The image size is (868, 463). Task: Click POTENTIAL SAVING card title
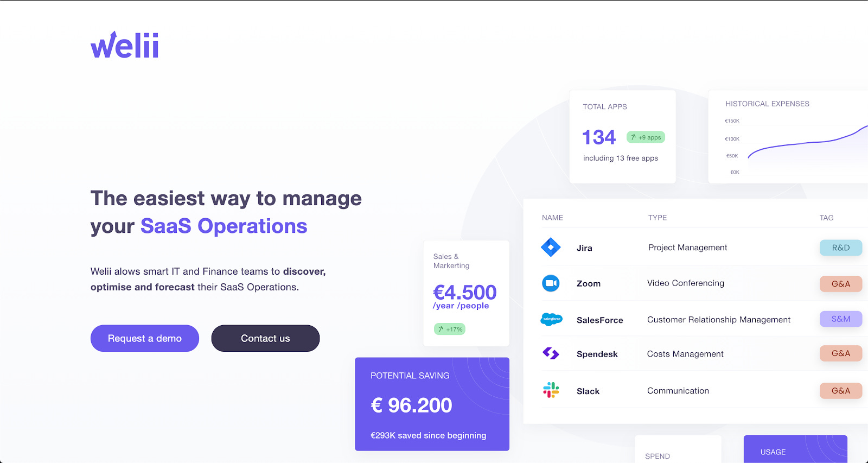pyautogui.click(x=410, y=376)
